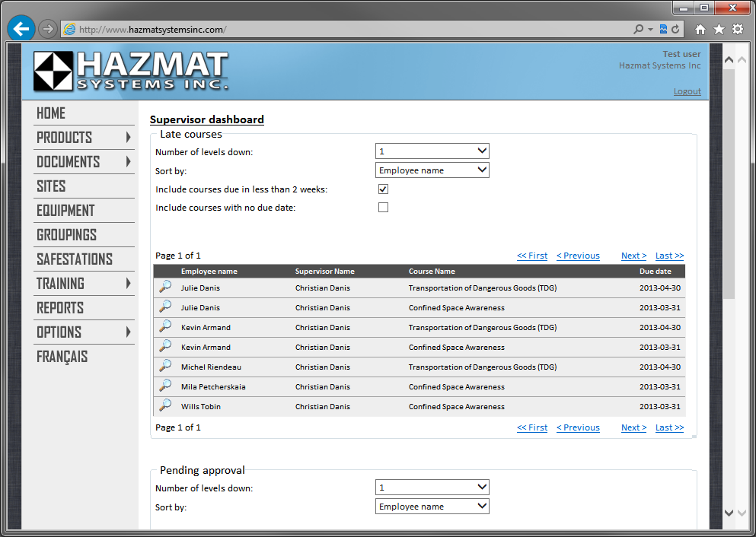Open Late courses number of levels dropdown
756x537 pixels.
click(x=432, y=151)
